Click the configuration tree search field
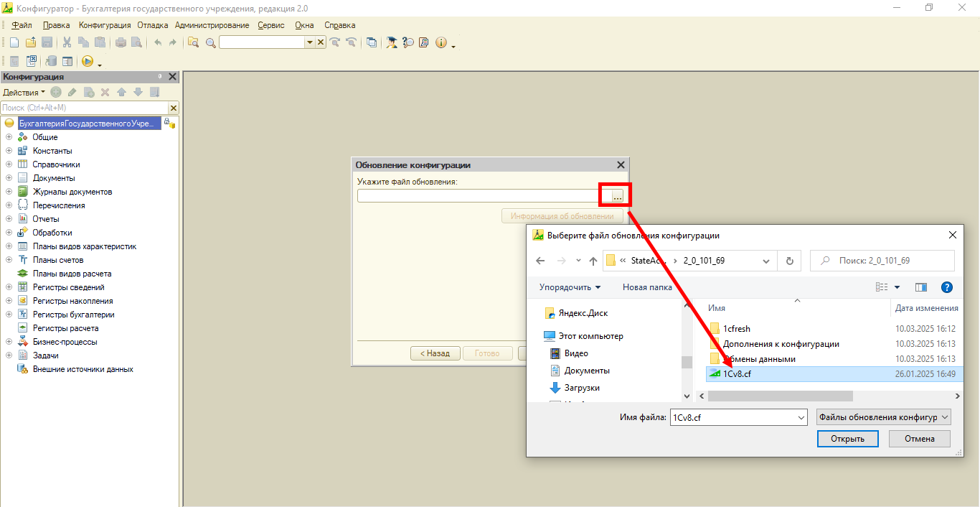This screenshot has width=980, height=507. pyautogui.click(x=84, y=108)
